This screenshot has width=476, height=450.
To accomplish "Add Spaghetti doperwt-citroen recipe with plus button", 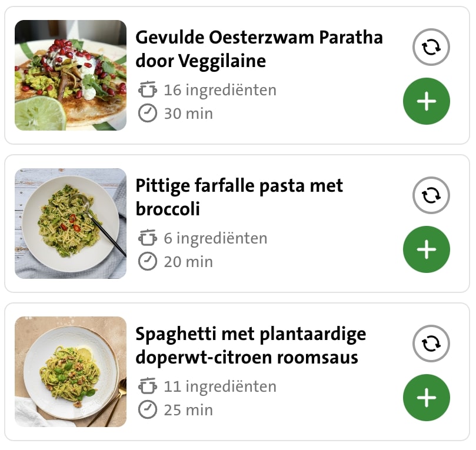I will 426,398.
